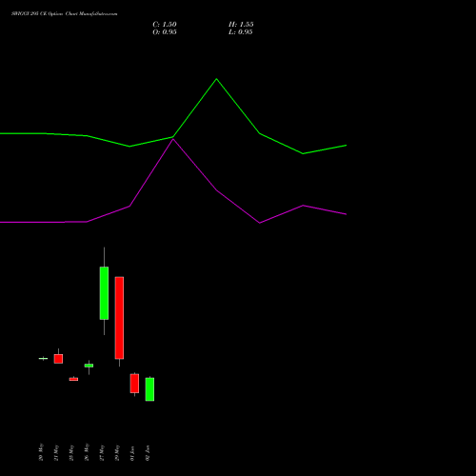476x476 pixels.
Task: Select the close value 'C: 1.50'
Action: point(165,25)
